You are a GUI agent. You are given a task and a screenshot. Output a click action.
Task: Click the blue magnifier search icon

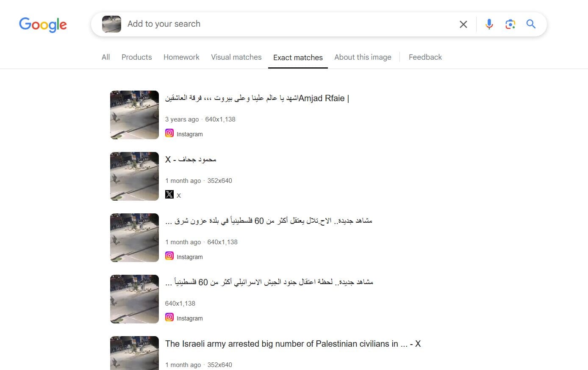point(531,24)
